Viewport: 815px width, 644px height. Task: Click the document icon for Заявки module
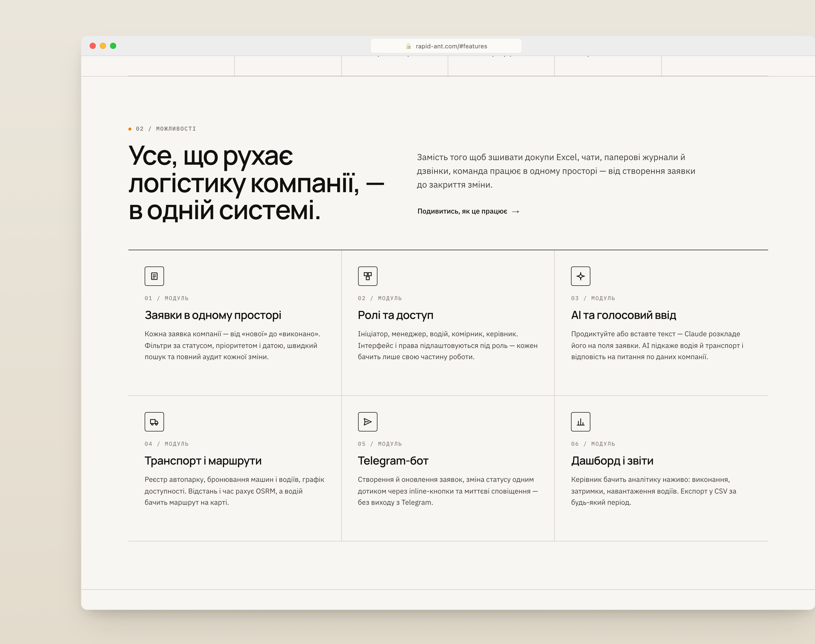coord(154,276)
